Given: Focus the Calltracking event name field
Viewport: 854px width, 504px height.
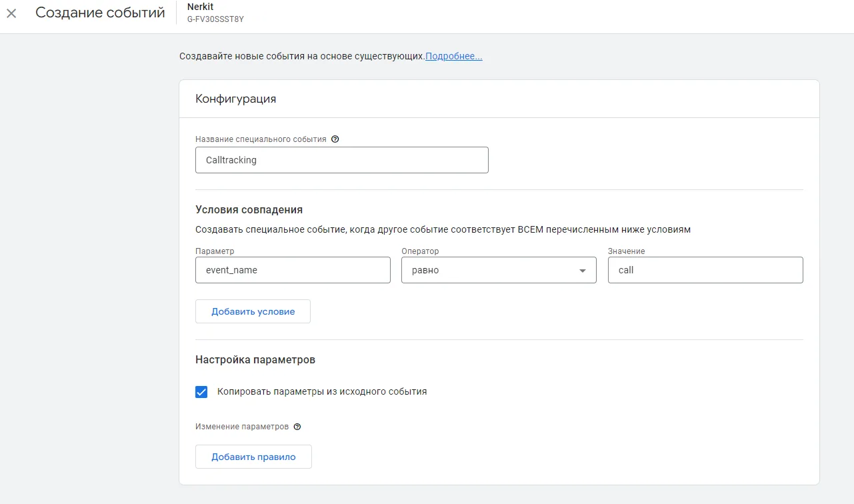Looking at the screenshot, I should (342, 160).
